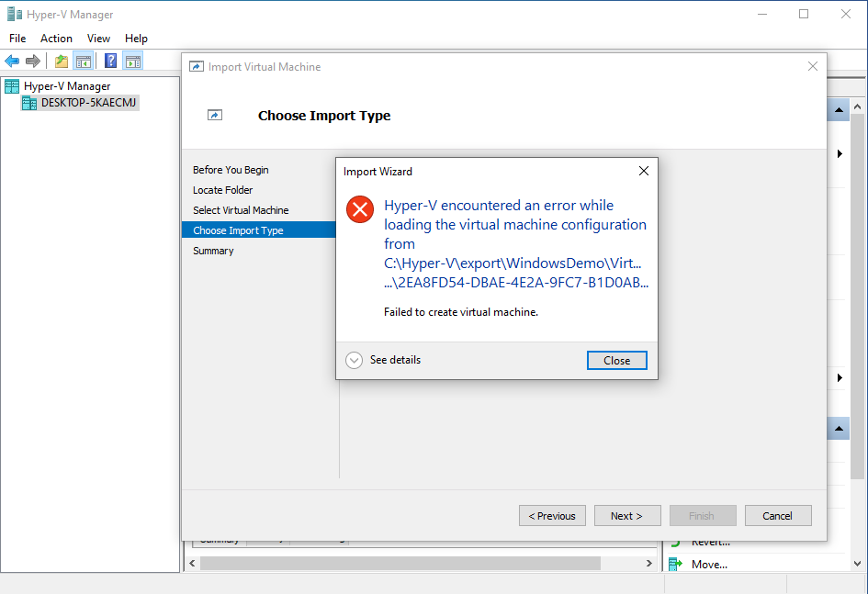
Task: Toggle the Show/Hide Console Tree icon
Action: pyautogui.click(x=84, y=61)
